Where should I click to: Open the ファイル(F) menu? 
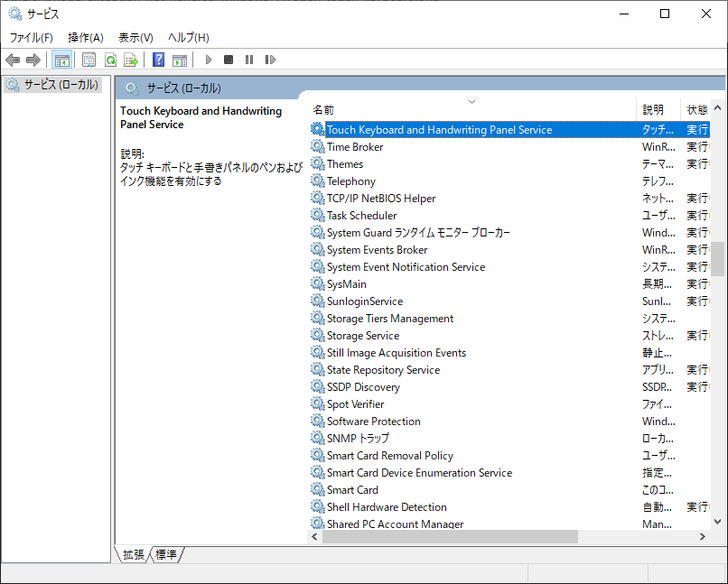pyautogui.click(x=31, y=37)
